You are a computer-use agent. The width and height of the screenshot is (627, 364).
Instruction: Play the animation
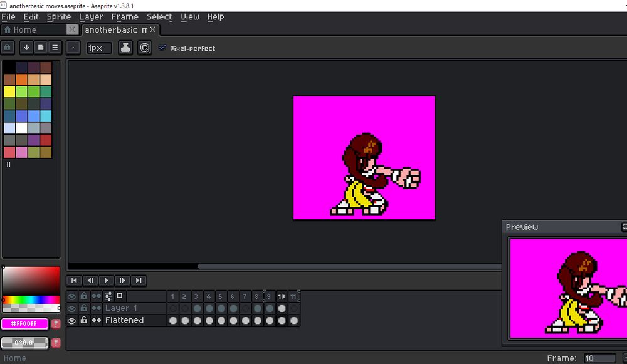click(x=107, y=281)
